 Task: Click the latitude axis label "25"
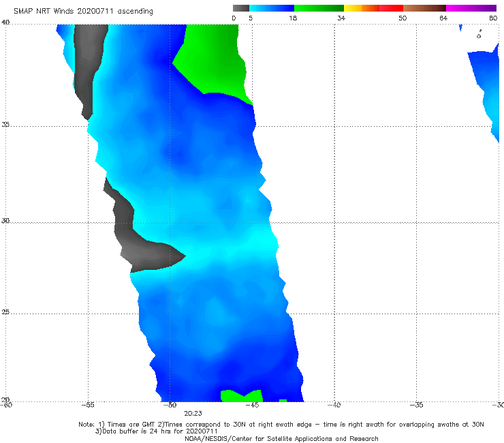(x=5, y=312)
